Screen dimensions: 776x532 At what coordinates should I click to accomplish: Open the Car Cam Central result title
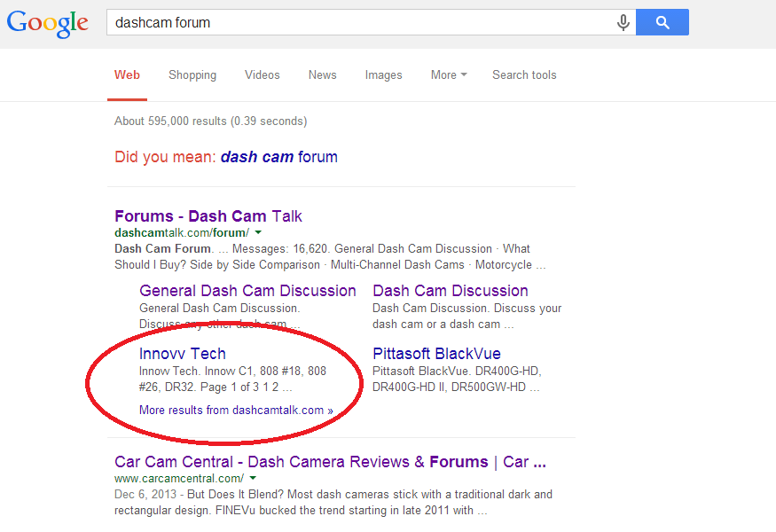coord(330,462)
